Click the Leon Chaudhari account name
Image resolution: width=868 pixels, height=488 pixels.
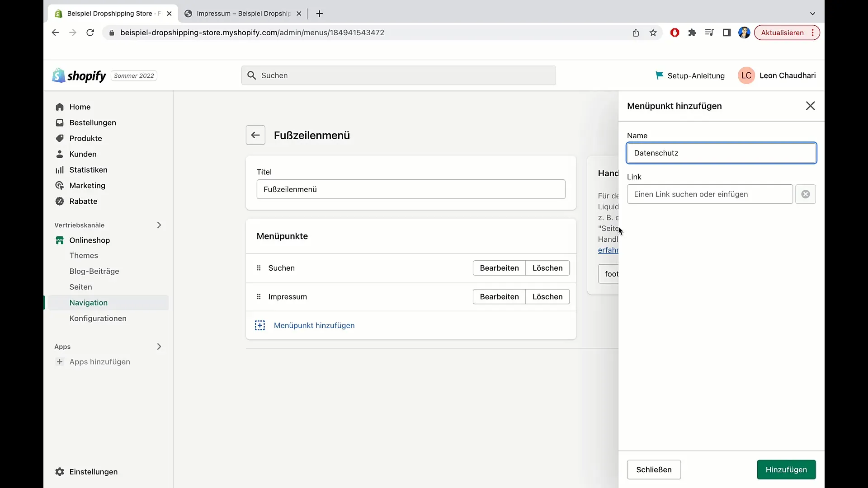(x=788, y=75)
